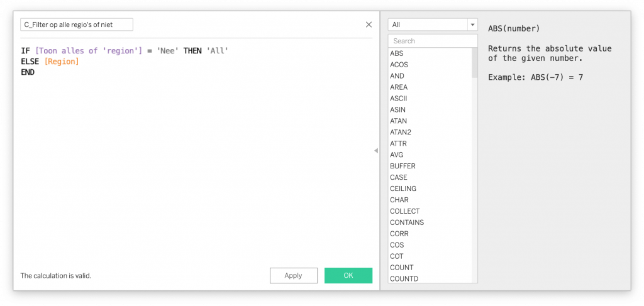Select the BUFFER function

[x=402, y=167]
